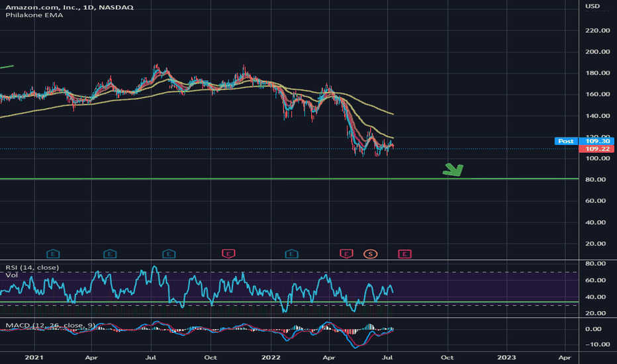Click the 2023 time axis label
Image resolution: width=617 pixels, height=364 pixels.
click(x=506, y=357)
